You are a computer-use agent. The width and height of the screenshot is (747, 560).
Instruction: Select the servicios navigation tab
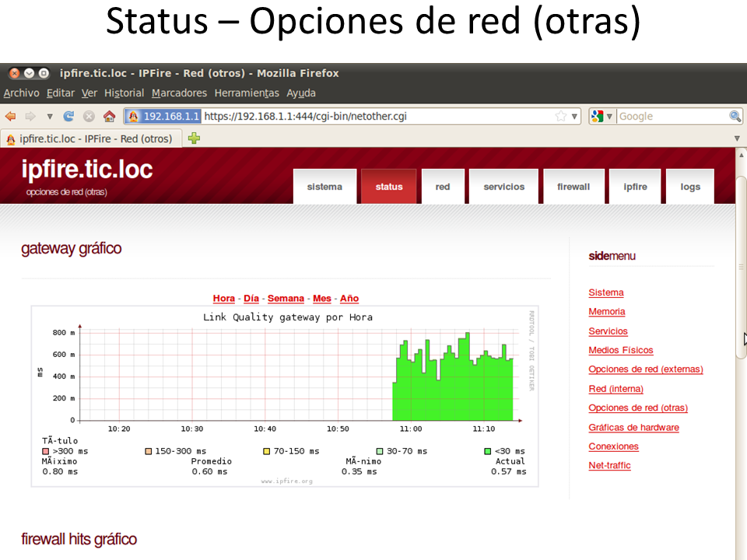[x=503, y=187]
